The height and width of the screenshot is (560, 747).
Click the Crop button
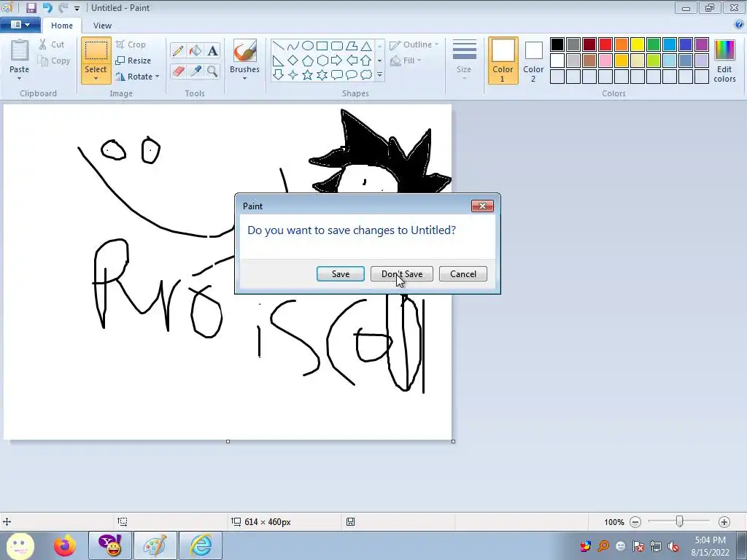(x=131, y=44)
